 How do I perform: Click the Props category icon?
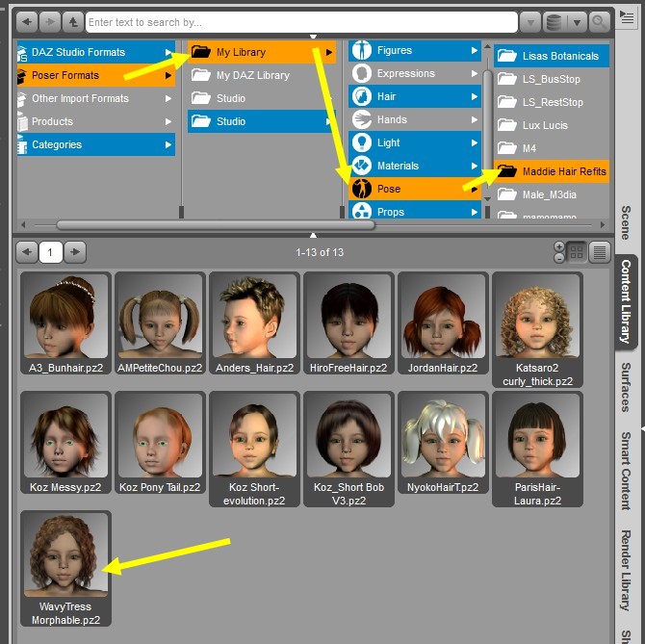pos(362,211)
